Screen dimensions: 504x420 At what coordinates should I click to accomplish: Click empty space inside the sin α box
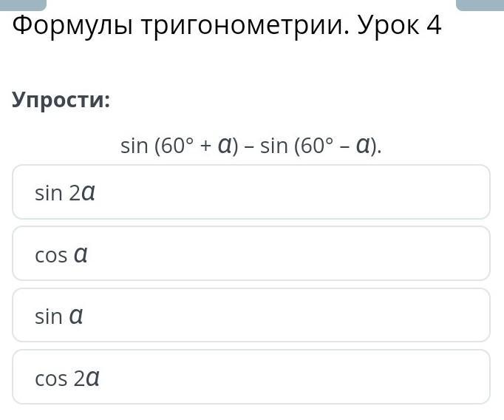point(289,315)
